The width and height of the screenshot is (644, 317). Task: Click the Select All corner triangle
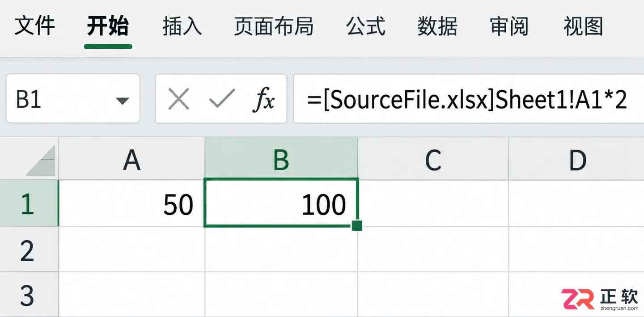pyautogui.click(x=41, y=161)
